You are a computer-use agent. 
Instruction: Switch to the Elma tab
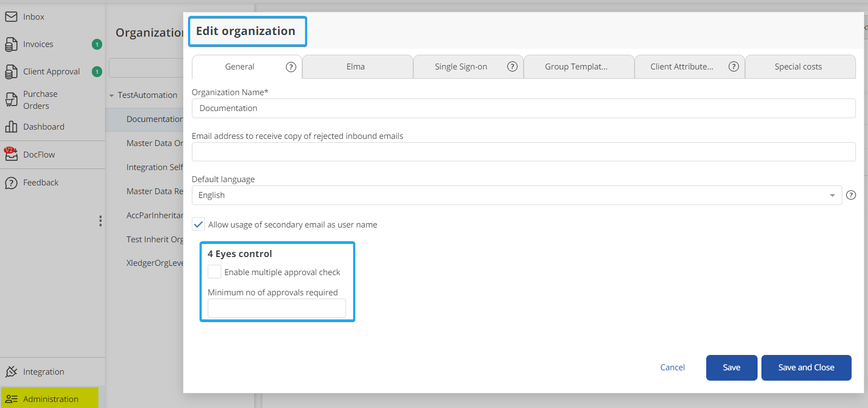[355, 67]
